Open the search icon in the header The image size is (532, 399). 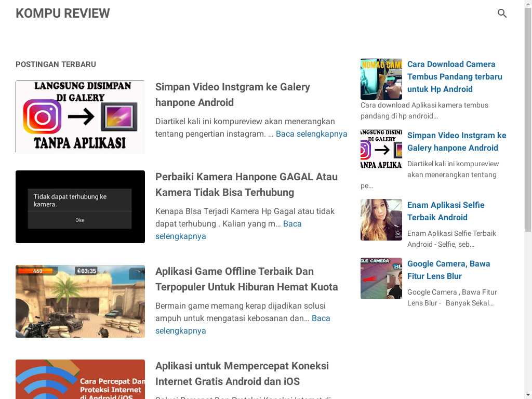pyautogui.click(x=502, y=13)
